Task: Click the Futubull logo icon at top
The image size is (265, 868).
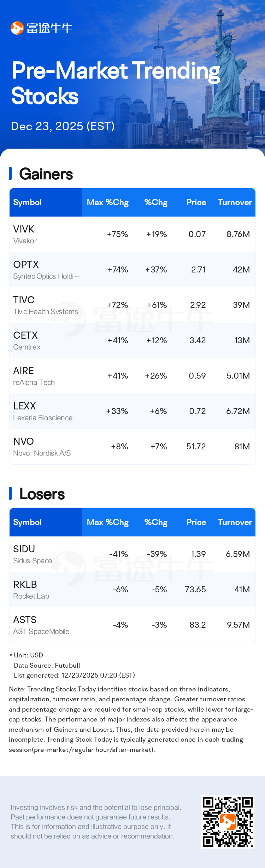Action: [x=17, y=28]
